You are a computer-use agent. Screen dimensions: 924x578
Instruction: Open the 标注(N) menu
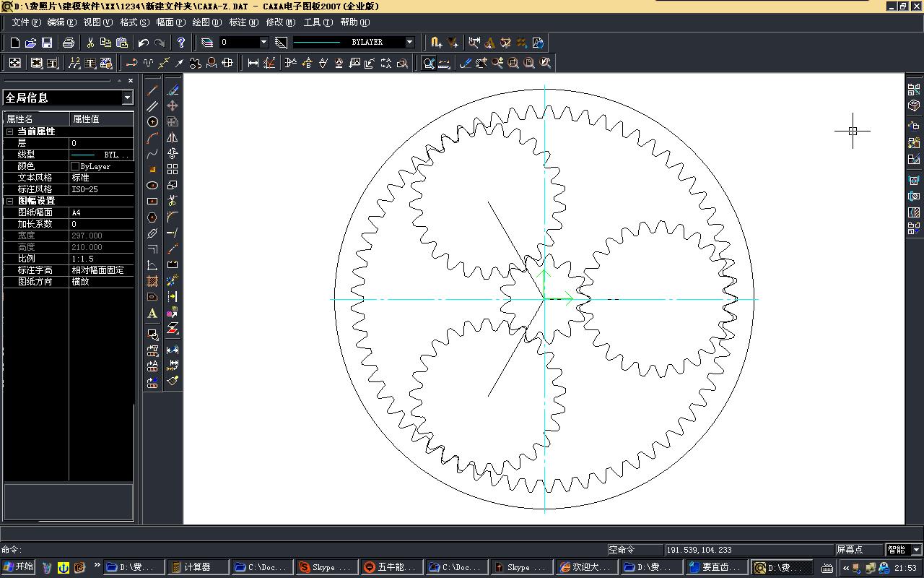(x=243, y=22)
